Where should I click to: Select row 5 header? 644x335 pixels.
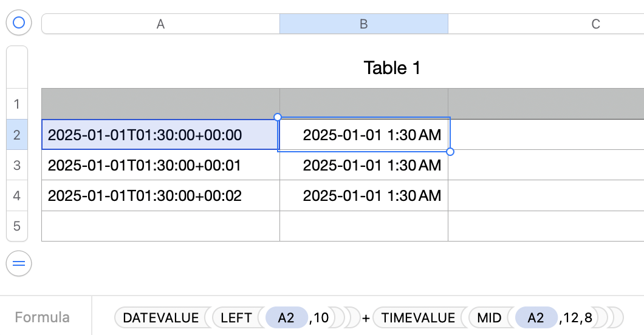pyautogui.click(x=17, y=226)
